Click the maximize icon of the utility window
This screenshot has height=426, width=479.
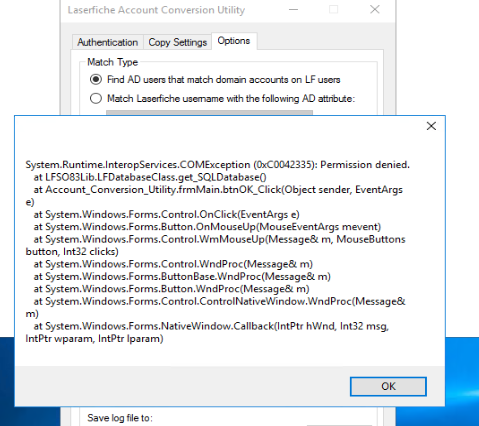pos(333,10)
